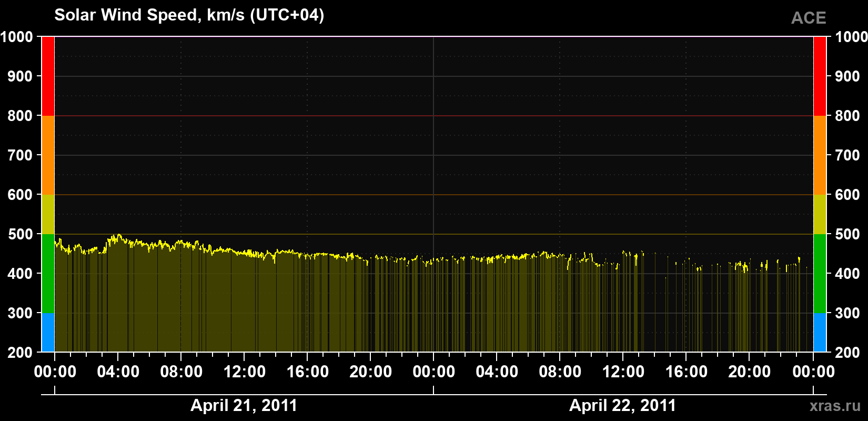
Task: Click the 300 label on the right axis
Action: pos(847,313)
